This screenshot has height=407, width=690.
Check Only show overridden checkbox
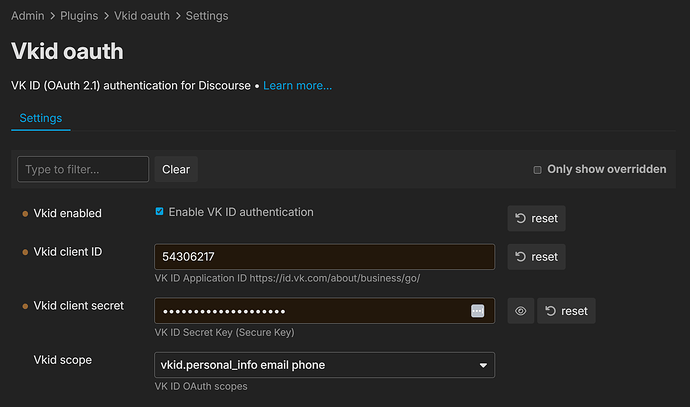537,170
